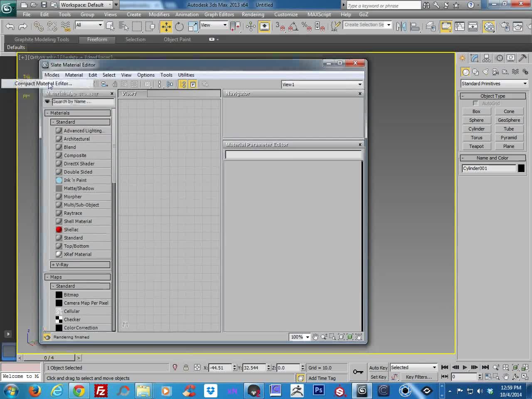Viewport: 532px width, 399px height.
Task: Expand the V-Ray materials group
Action: pyautogui.click(x=81, y=265)
